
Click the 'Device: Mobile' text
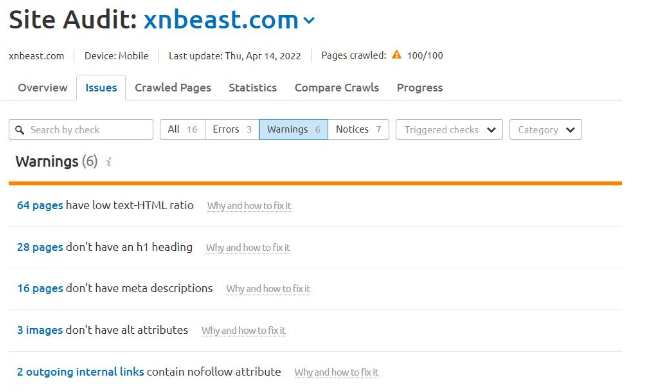pyautogui.click(x=116, y=56)
